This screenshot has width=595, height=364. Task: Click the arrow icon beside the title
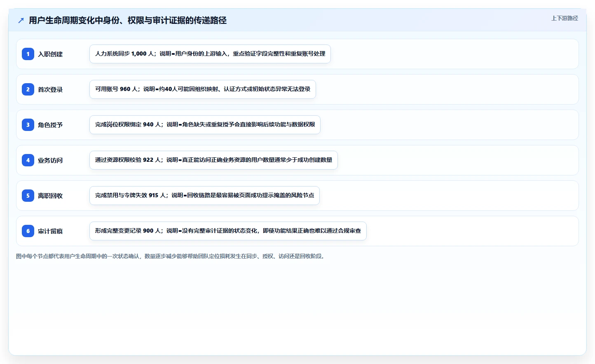(x=21, y=20)
